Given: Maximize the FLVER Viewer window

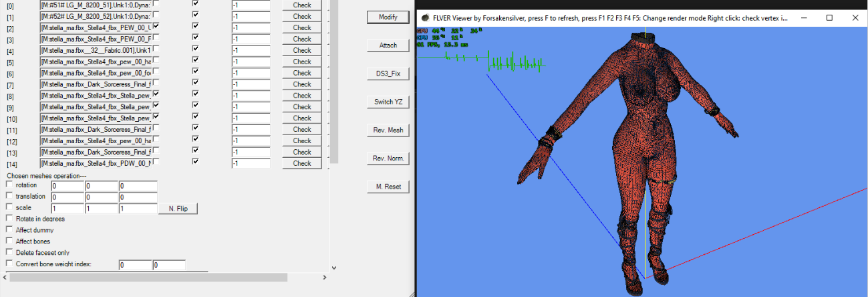Looking at the screenshot, I should click(829, 17).
